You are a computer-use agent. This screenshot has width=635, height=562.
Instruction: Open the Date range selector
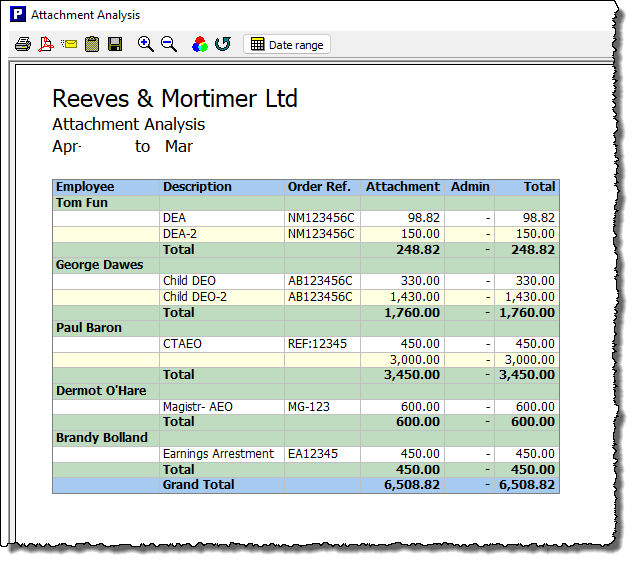point(287,45)
